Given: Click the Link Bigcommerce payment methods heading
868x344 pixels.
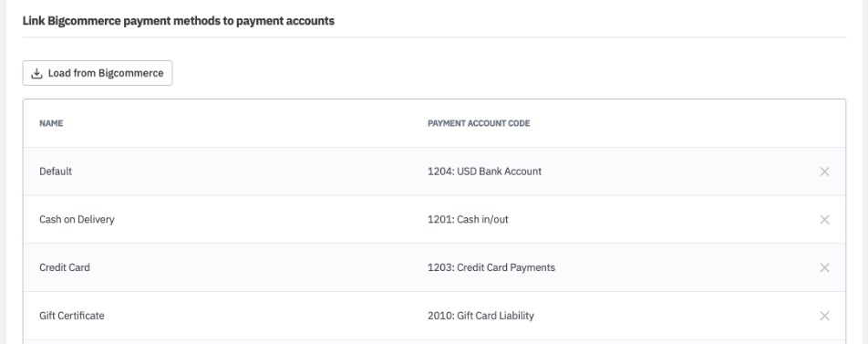Looking at the screenshot, I should (x=179, y=21).
